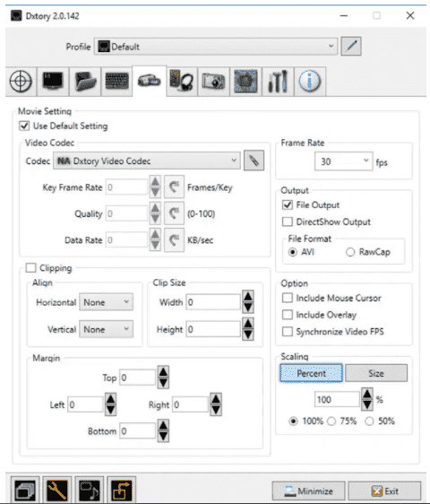The width and height of the screenshot is (430, 504).
Task: Open the Codec dropdown
Action: coord(147,161)
